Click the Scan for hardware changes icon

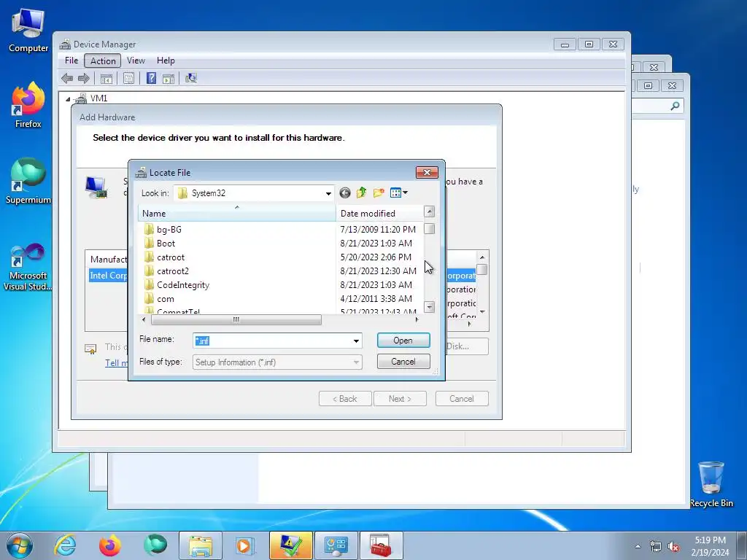click(x=191, y=78)
